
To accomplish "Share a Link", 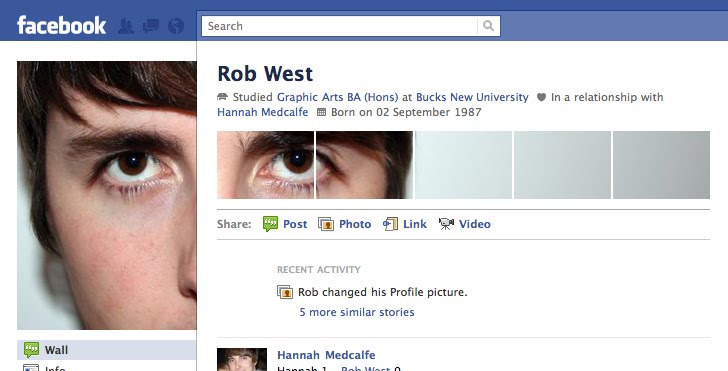I will [x=415, y=224].
